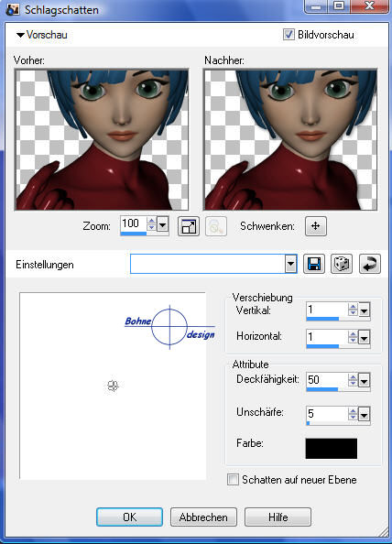Image resolution: width=392 pixels, height=544 pixels.
Task: Click the greyed-out magnifier zoom icon
Action: pyautogui.click(x=216, y=226)
